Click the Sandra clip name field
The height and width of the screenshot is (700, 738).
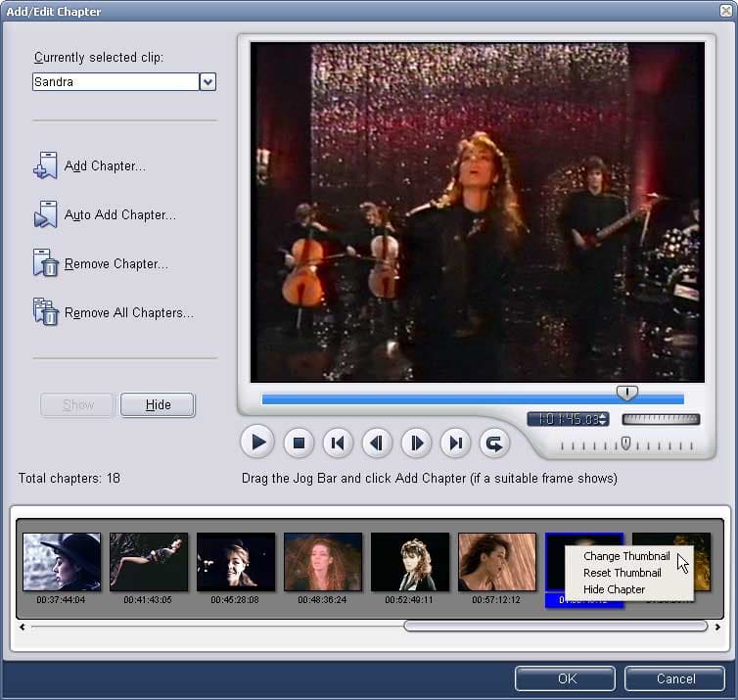click(x=115, y=82)
